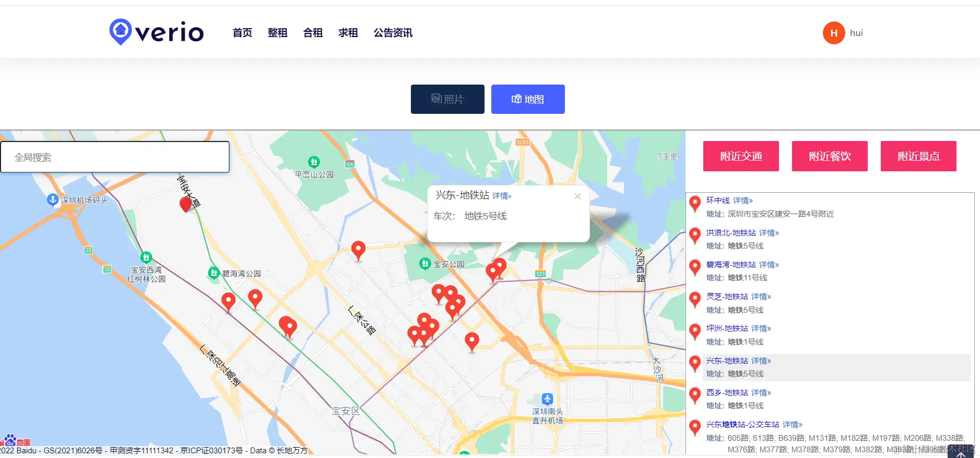The image size is (980, 458).
Task: Open the 整租 menu item
Action: 277,33
